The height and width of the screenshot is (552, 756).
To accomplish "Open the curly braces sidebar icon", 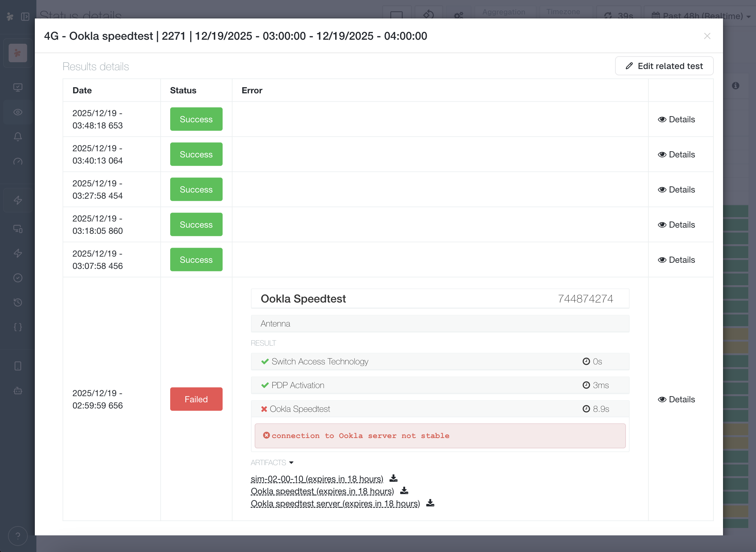I will click(x=18, y=327).
